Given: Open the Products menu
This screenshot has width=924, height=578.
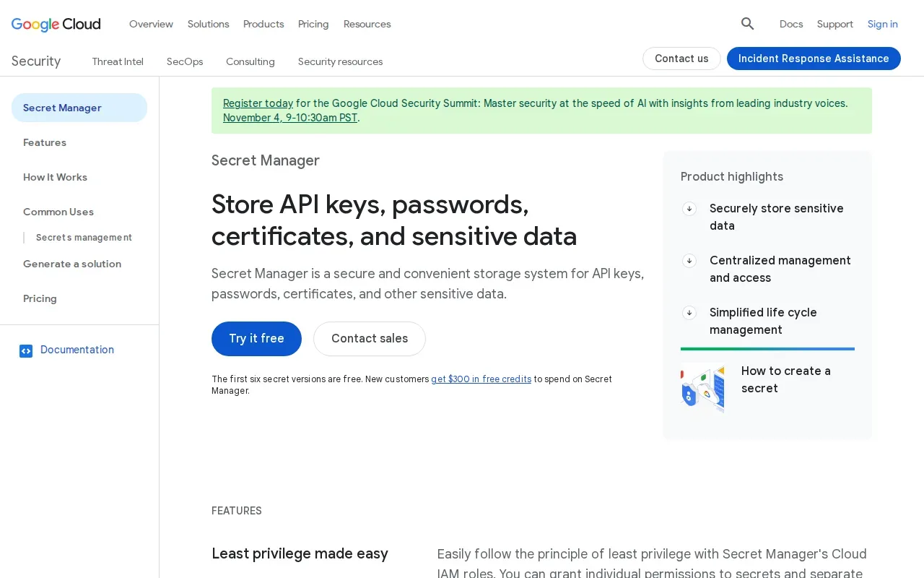Looking at the screenshot, I should (263, 24).
